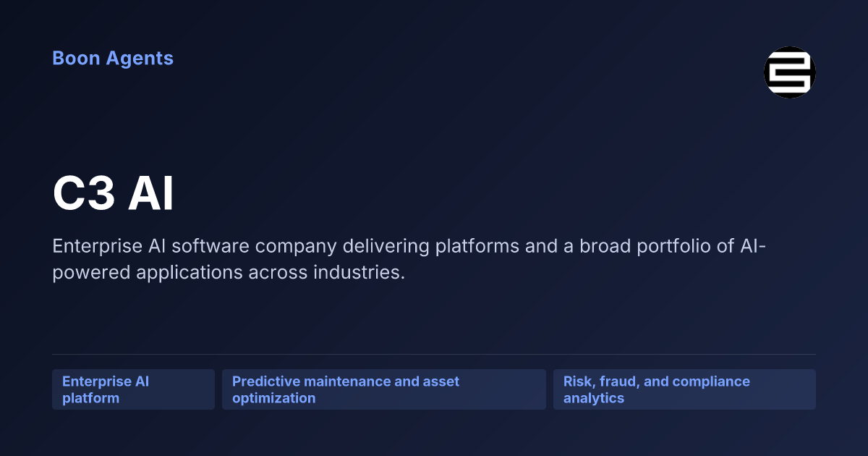Click the Enterprise AI software company description

point(409,260)
